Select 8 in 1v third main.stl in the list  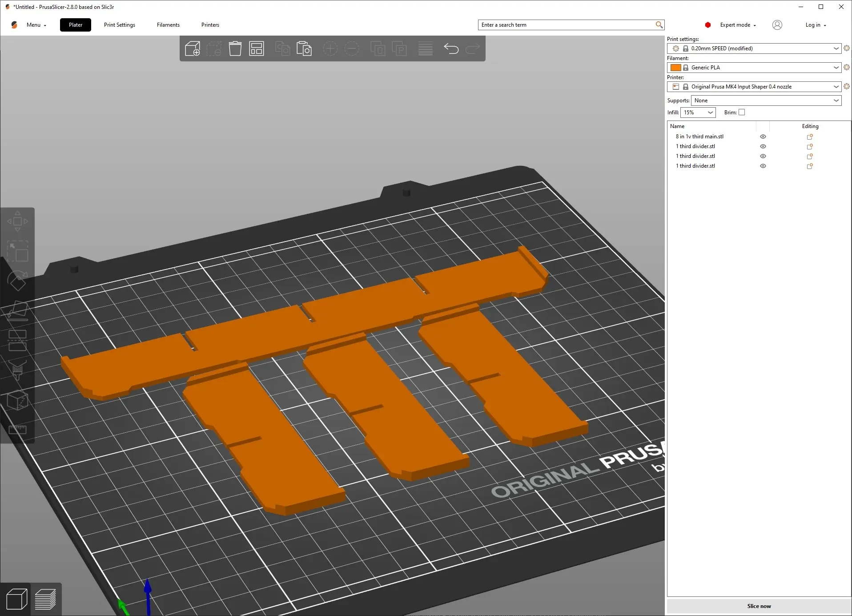click(x=699, y=137)
